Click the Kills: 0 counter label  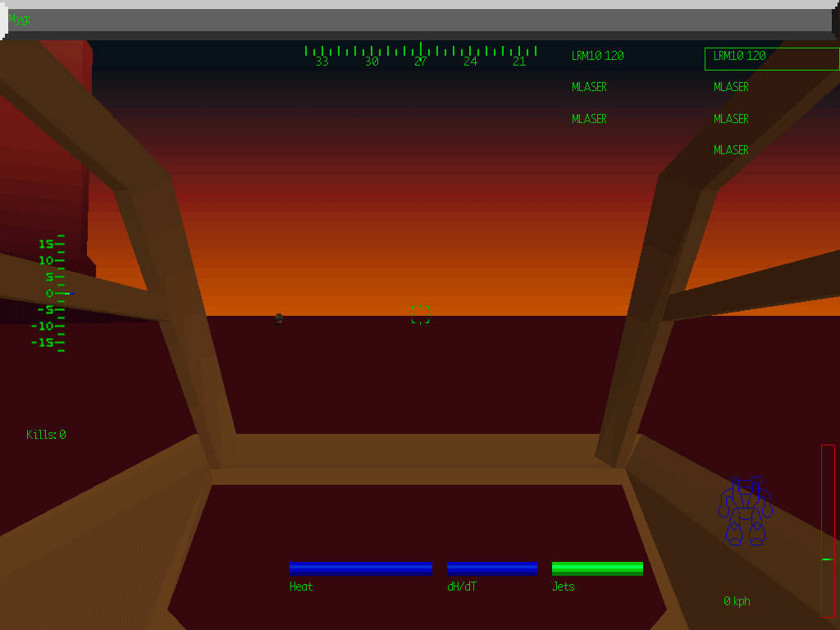pyautogui.click(x=44, y=434)
